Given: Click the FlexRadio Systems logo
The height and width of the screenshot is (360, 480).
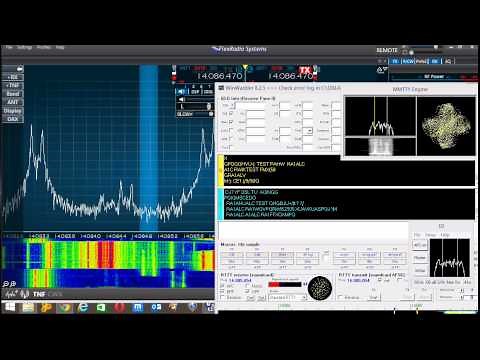Looking at the screenshot, I should click(x=239, y=49).
